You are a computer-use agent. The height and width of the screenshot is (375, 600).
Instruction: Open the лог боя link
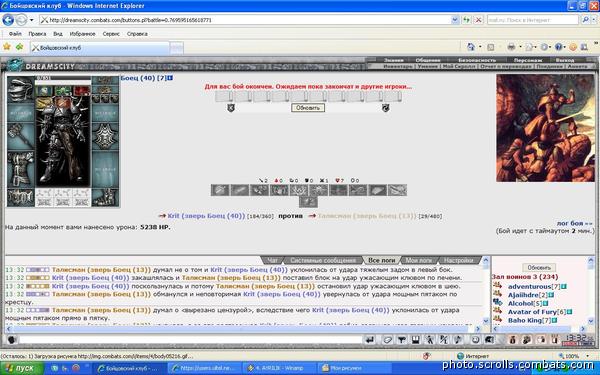tap(574, 223)
